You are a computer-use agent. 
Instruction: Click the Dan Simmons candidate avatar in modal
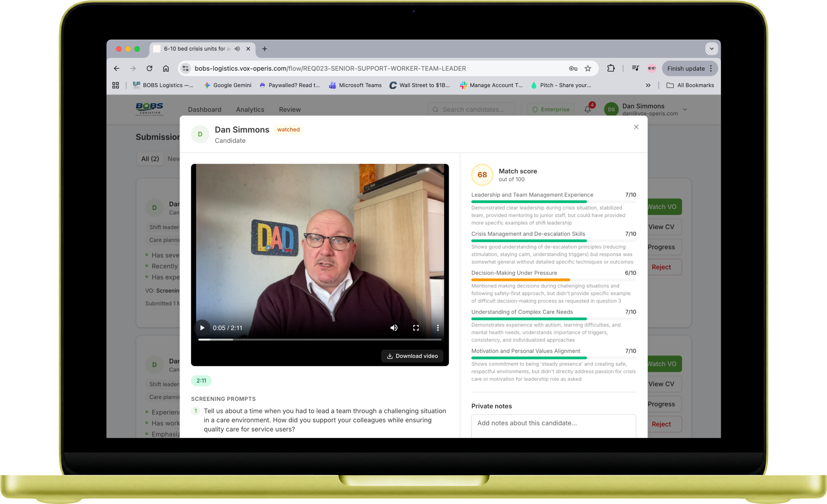pos(200,134)
